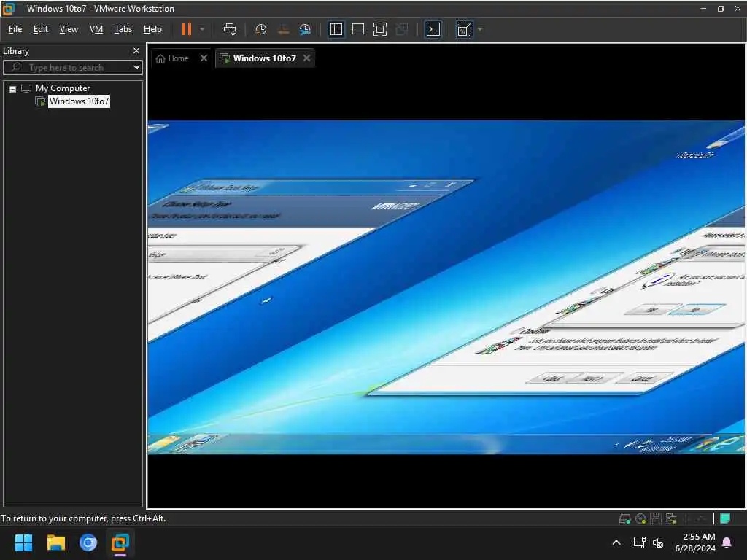Open the stretch display dropdown arrow
Viewport: 747px width, 560px height.
(480, 29)
